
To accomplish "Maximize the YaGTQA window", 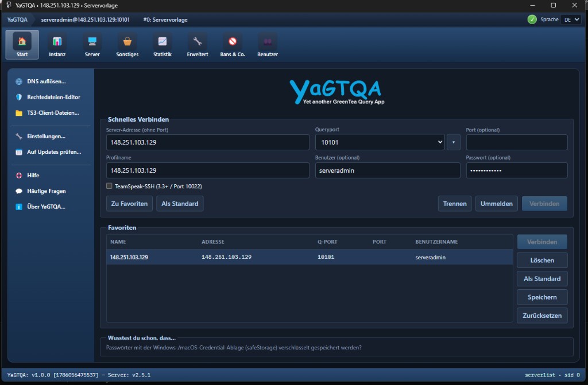I will pos(553,5).
